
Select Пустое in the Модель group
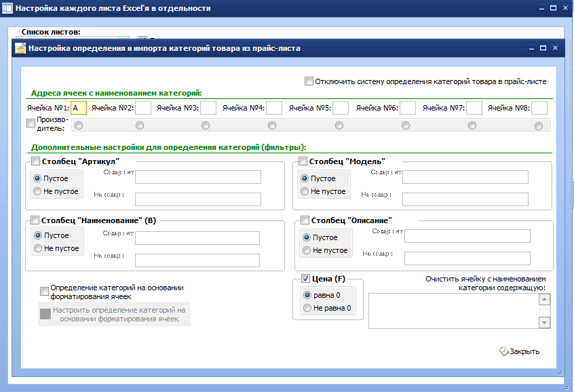click(305, 178)
